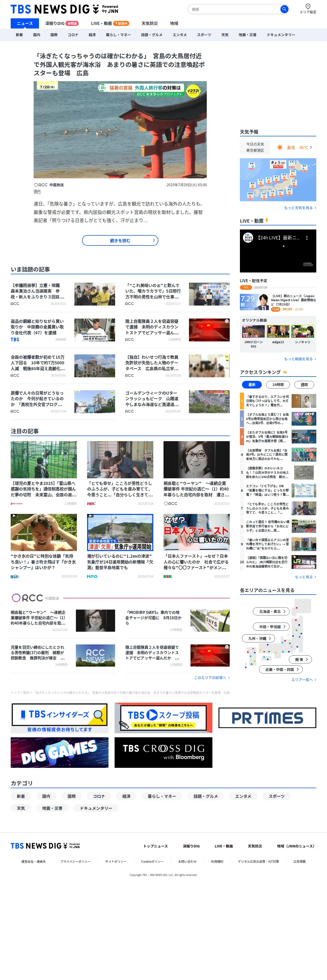Click このエリアの記事へ link
Image resolution: width=327 pixels, height=980 pixels.
pyautogui.click(x=212, y=678)
